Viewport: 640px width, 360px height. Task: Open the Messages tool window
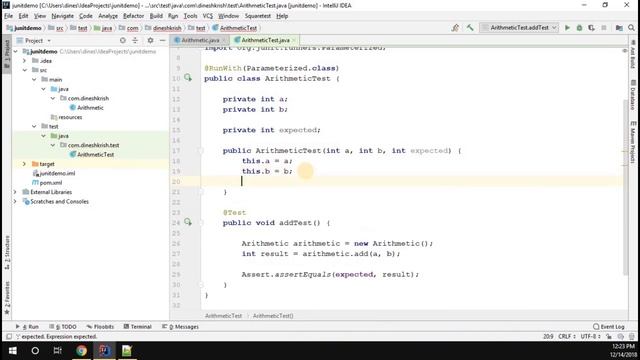pos(180,327)
